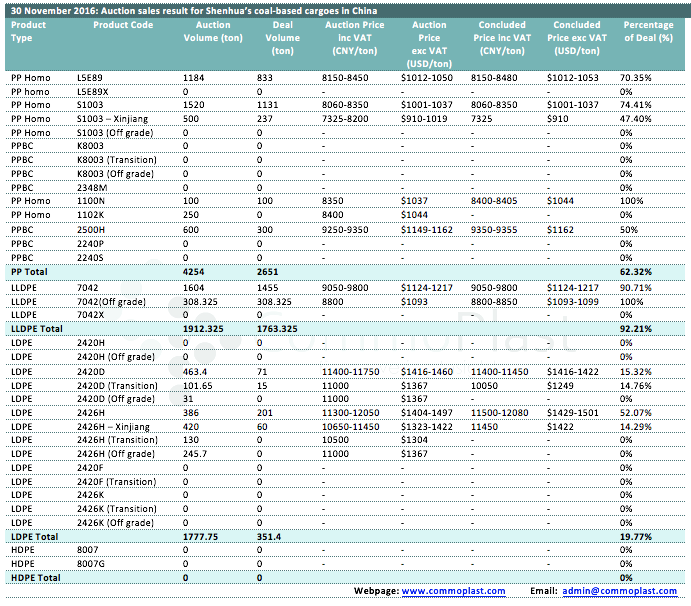Select the HDPE Total row label
Screen dimensions: 691x606
click(34, 578)
